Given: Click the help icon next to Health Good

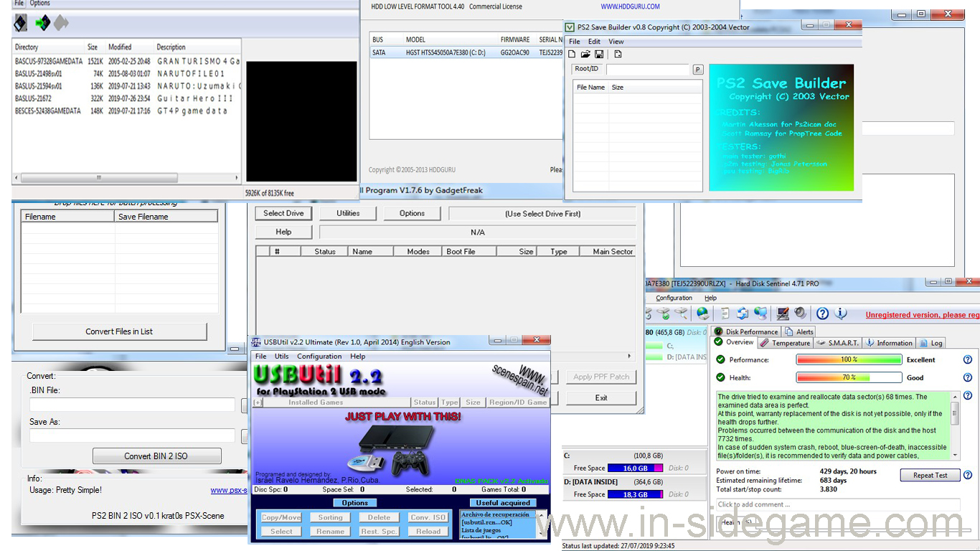Looking at the screenshot, I should [x=968, y=377].
